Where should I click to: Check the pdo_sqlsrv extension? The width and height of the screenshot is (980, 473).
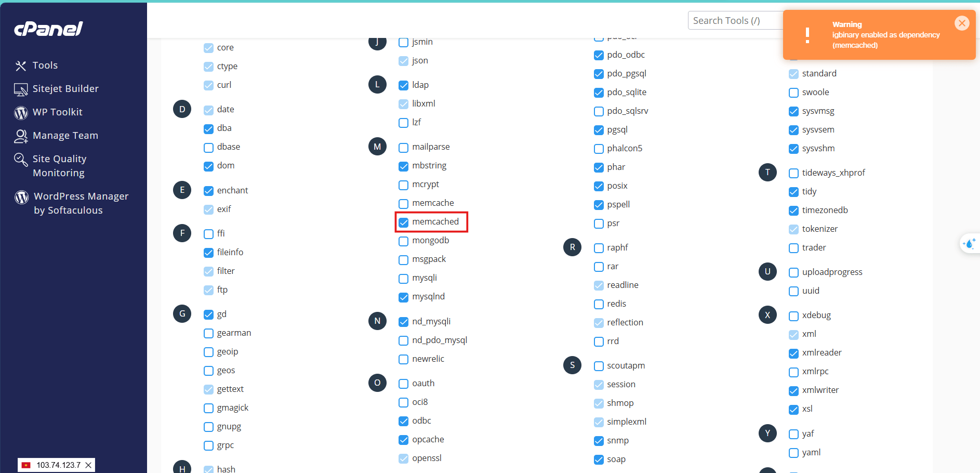pyautogui.click(x=599, y=112)
